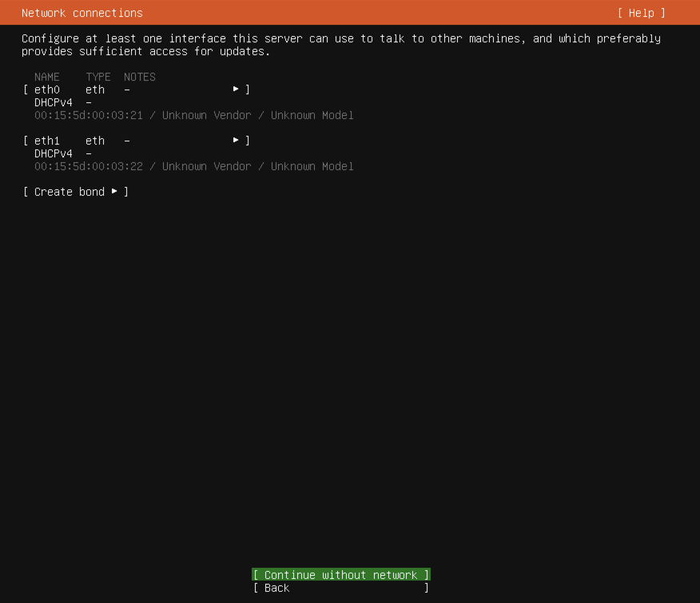Screen dimensions: 700x603
Task: Click the NOTES column header
Action: [140, 77]
